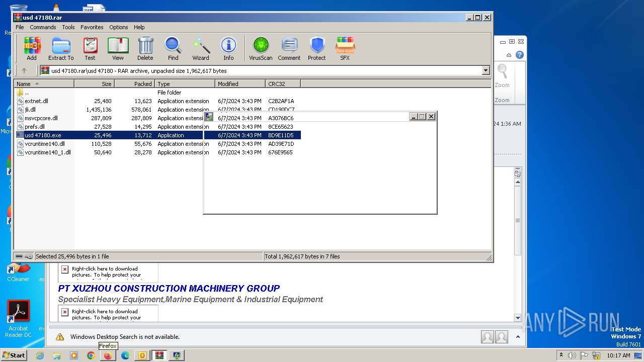This screenshot has height=362, width=644.
Task: Click the first blocked picture placeholder
Action: pyautogui.click(x=108, y=272)
